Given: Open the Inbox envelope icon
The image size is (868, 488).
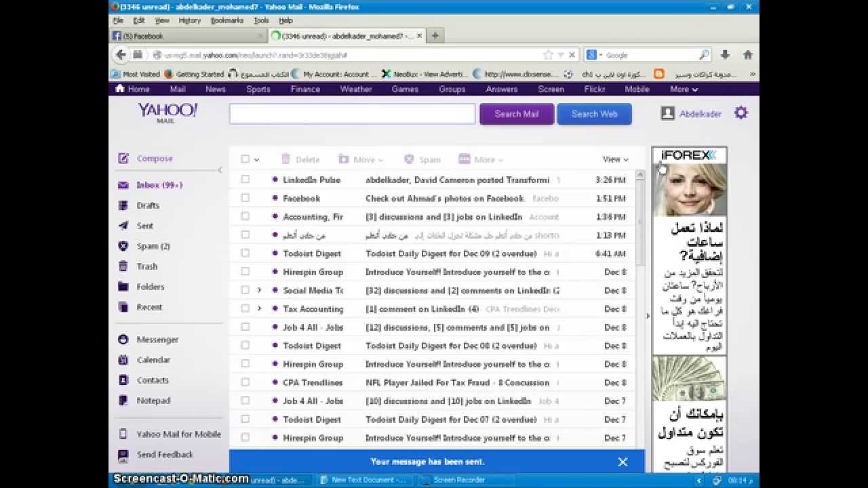Looking at the screenshot, I should (x=123, y=185).
